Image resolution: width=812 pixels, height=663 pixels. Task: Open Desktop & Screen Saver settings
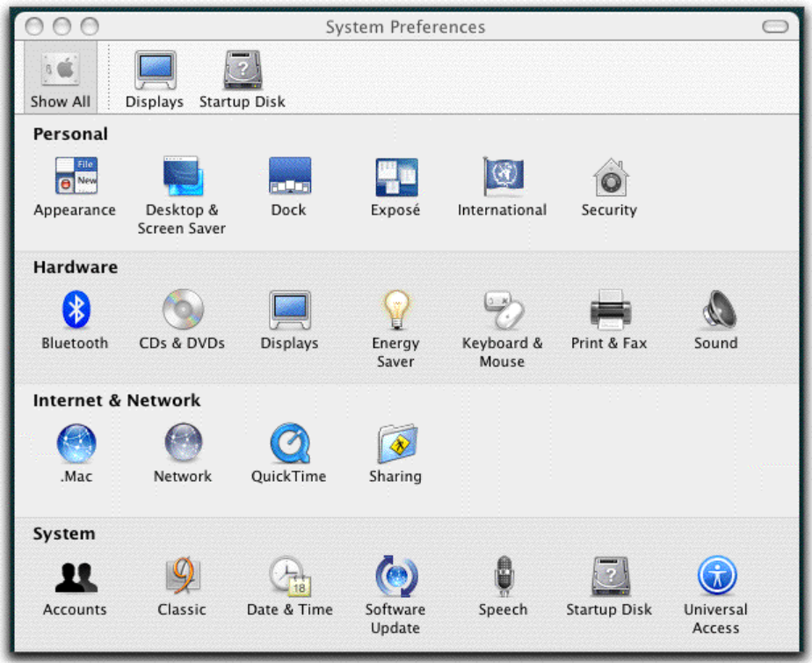181,180
